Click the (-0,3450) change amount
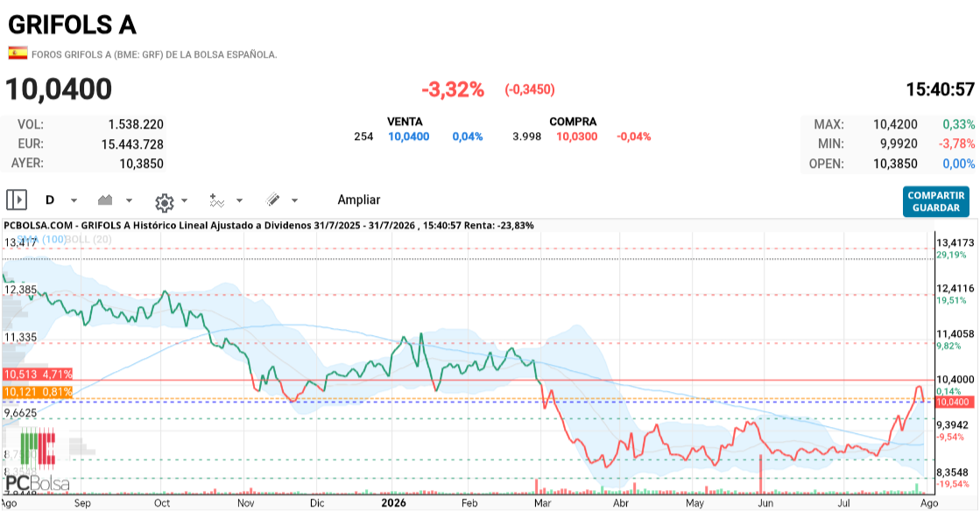Screen dimensions: 980x511 (530, 89)
